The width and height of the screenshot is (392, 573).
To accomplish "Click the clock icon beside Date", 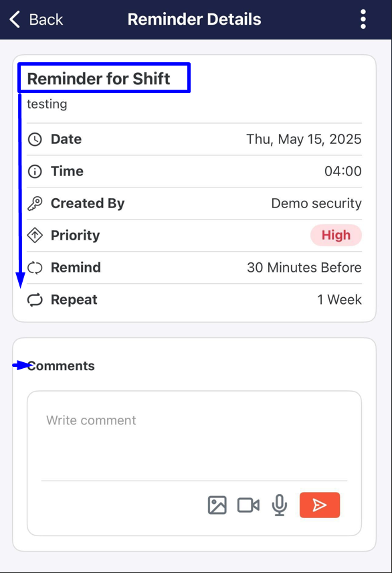I will (x=34, y=139).
